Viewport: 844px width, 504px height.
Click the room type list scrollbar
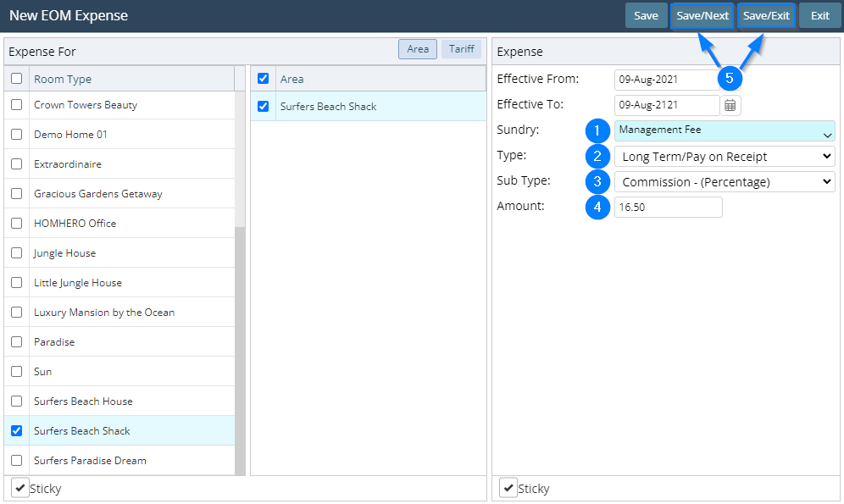click(x=240, y=339)
